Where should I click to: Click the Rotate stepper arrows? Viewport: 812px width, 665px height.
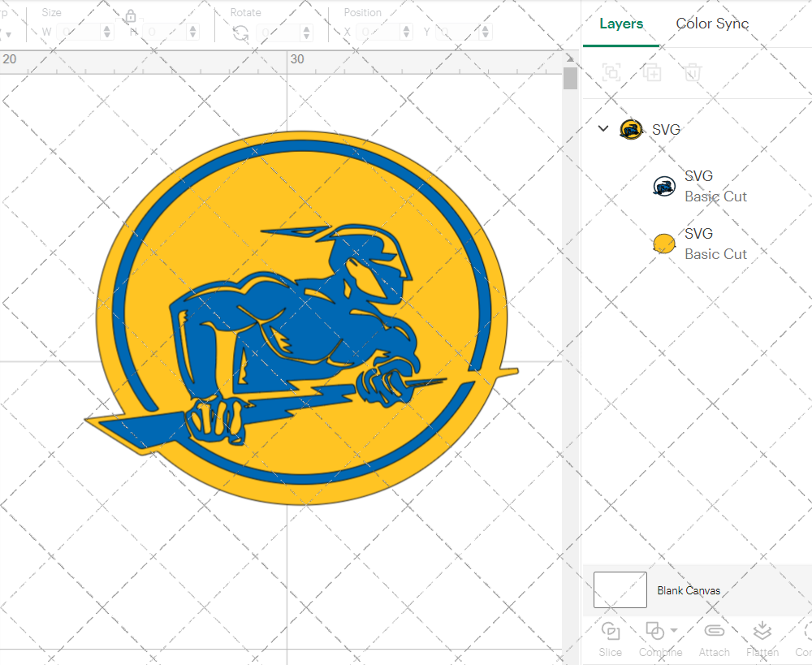click(307, 32)
